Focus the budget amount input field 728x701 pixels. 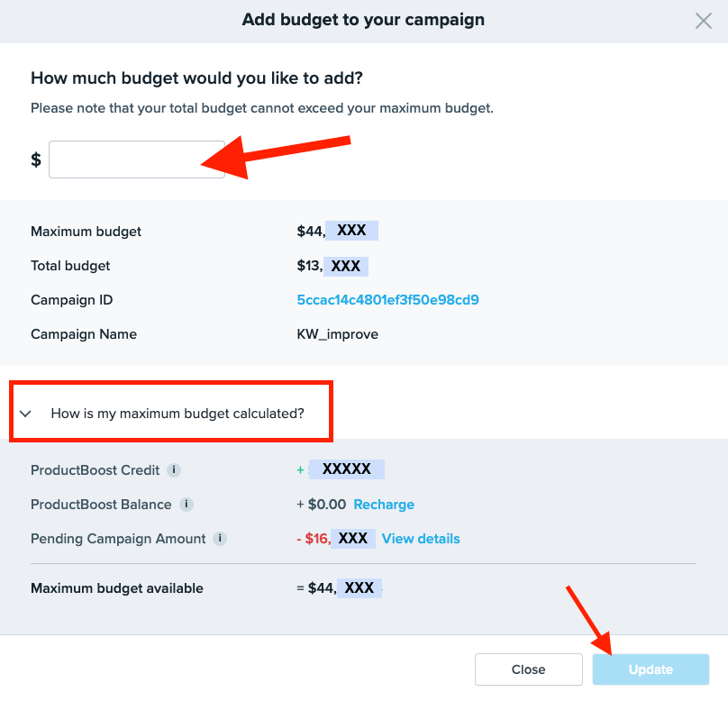(136, 159)
